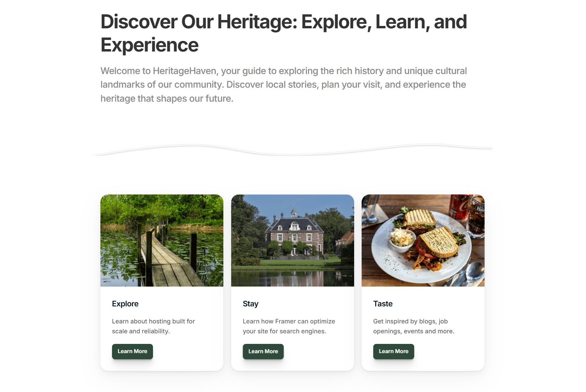Click the word Experience in the heading
Image resolution: width=586 pixels, height=392 pixels.
(150, 45)
